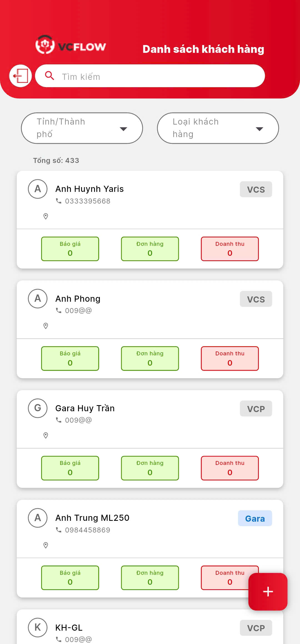Viewport: 300px width, 644px height.
Task: Tap location pin on Anh Phong card
Action: coord(46,326)
